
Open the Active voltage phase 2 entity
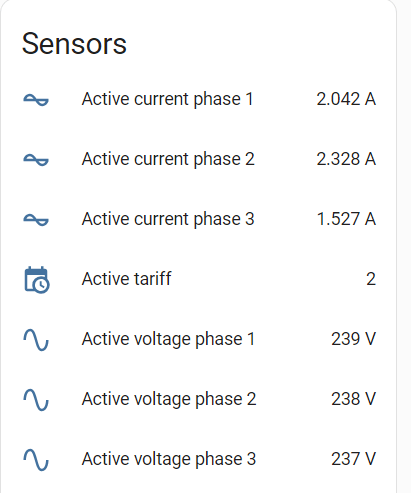pyautogui.click(x=169, y=399)
